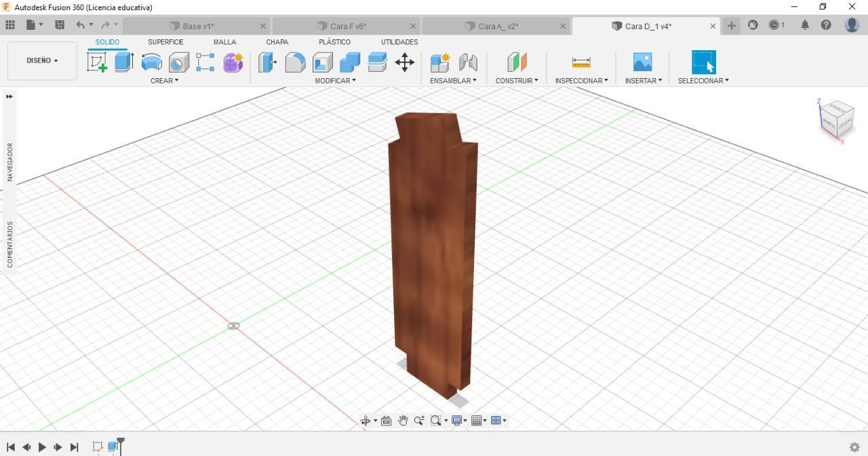This screenshot has width=868, height=456.
Task: Select the CHAPA ribbon tab
Action: [277, 42]
